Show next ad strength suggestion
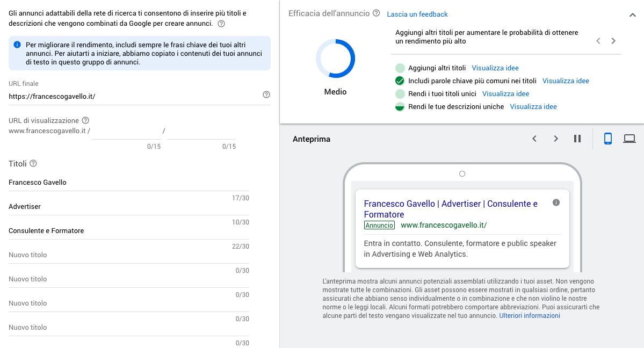Image resolution: width=644 pixels, height=348 pixels. point(613,41)
